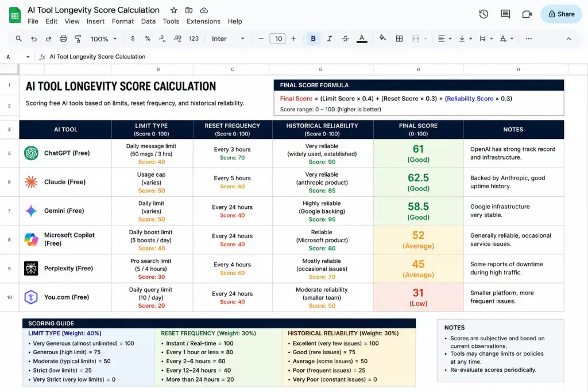Click the HISTORICAL RELIABILITY column header

[322, 129]
